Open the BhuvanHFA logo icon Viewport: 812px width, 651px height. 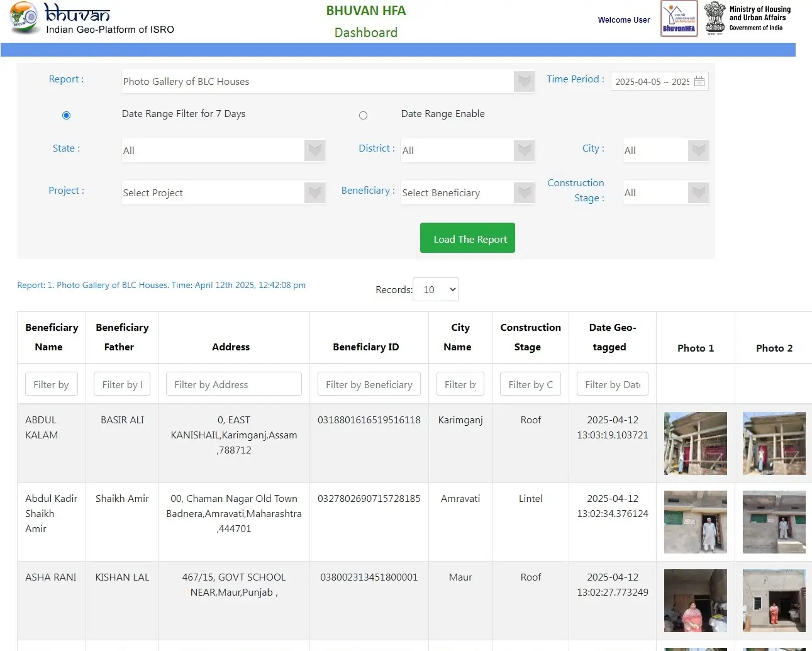[x=679, y=19]
